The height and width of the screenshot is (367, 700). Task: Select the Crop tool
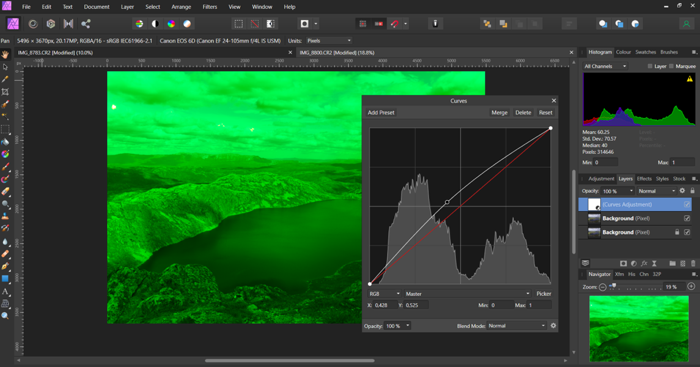(x=5, y=92)
